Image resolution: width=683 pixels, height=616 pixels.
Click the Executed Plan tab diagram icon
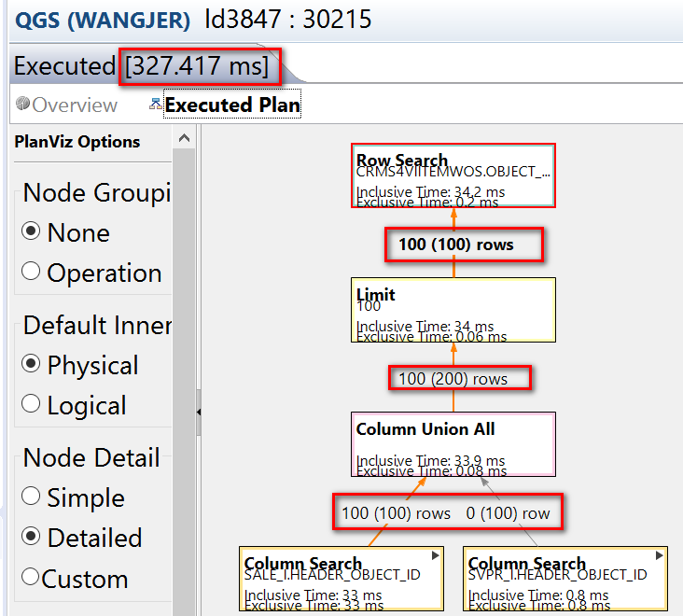(156, 104)
